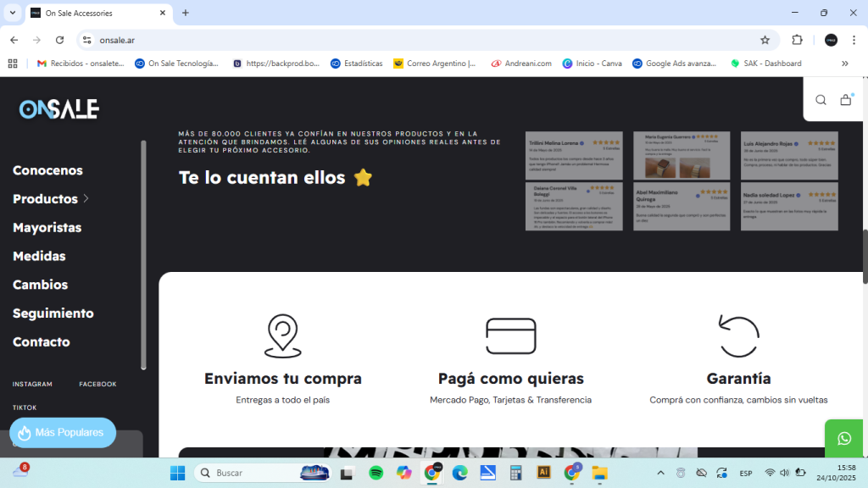Screen dimensions: 868x488
Task: Launch Adobe Illustrator from the taskbar
Action: tap(543, 473)
